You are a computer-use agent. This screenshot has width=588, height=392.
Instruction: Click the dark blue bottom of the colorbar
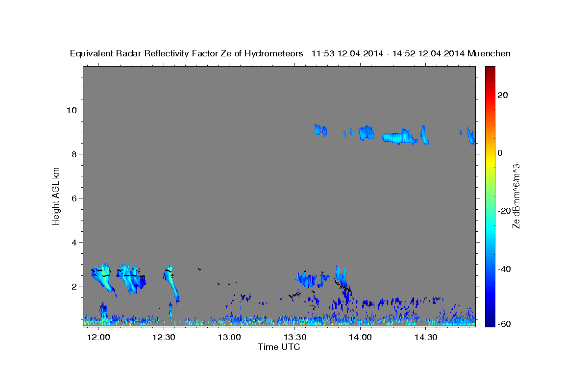(x=490, y=322)
